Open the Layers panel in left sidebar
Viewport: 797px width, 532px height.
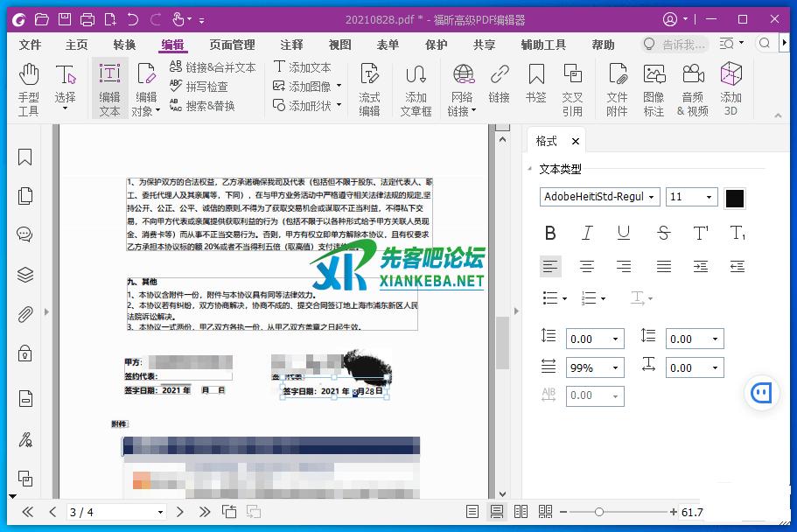tap(25, 275)
